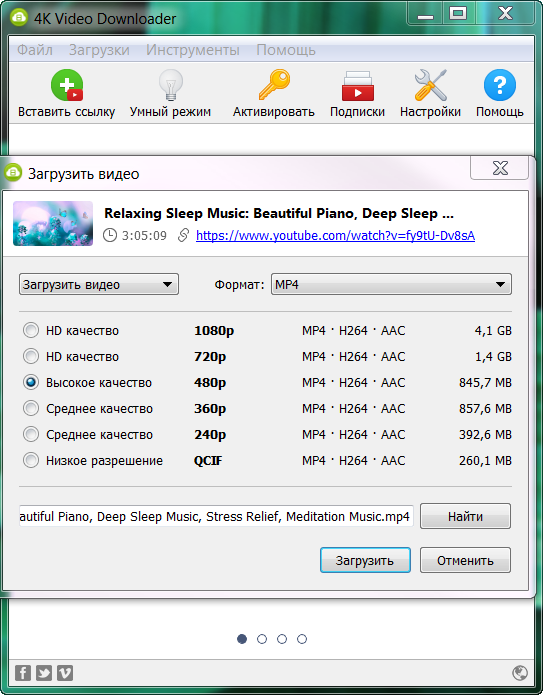
Task: Go to third page indicator dot
Action: click(x=282, y=639)
